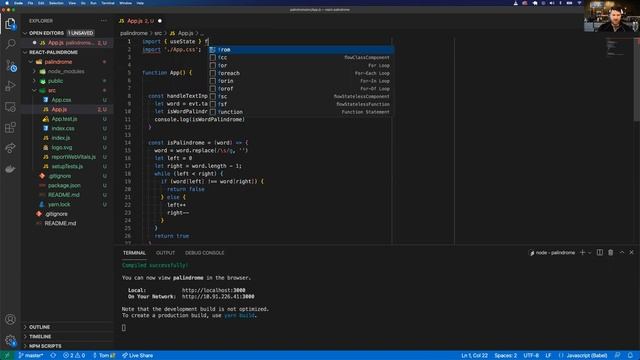Open the Docker view icon

(x=10, y=169)
